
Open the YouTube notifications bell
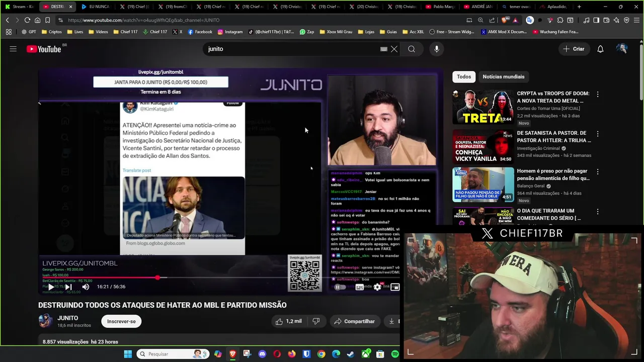click(x=600, y=49)
